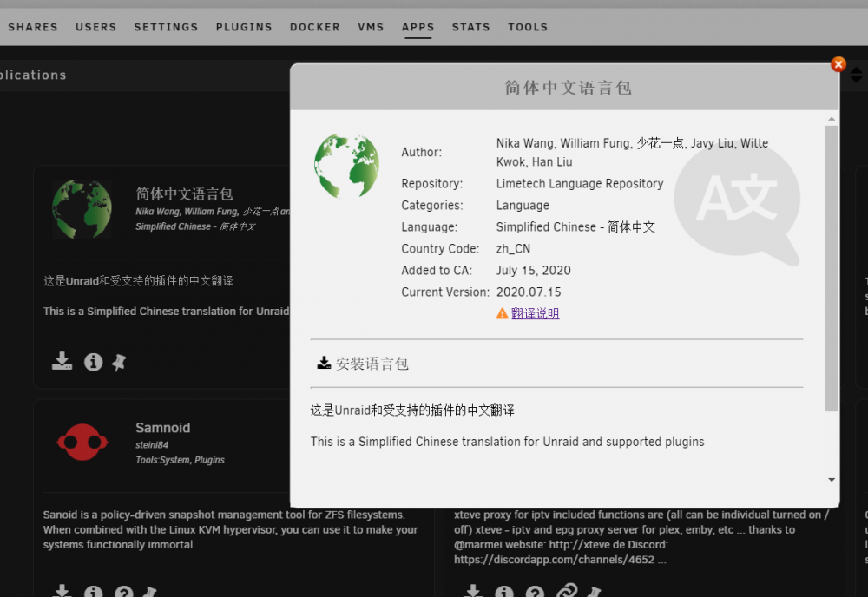This screenshot has width=868, height=597.
Task: Click info icon on 简体中文语言包 card
Action: point(93,362)
